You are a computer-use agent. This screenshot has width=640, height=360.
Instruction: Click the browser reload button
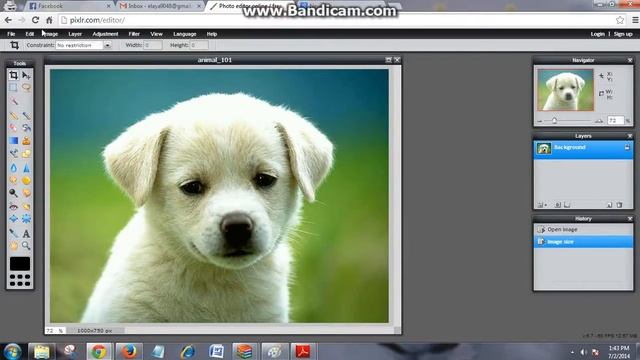[36, 20]
